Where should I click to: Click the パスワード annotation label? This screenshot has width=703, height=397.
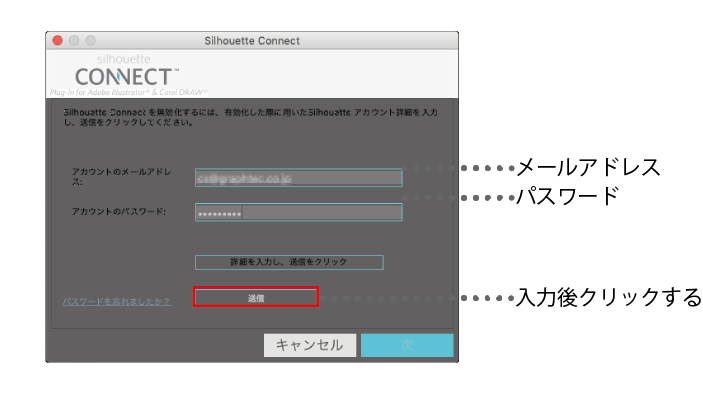pos(568,196)
